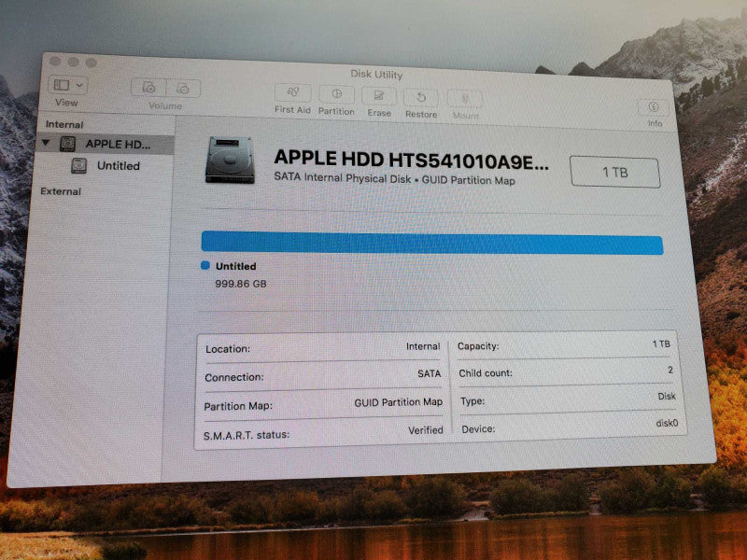747x560 pixels.
Task: Click the Connection: label
Action: click(x=234, y=377)
